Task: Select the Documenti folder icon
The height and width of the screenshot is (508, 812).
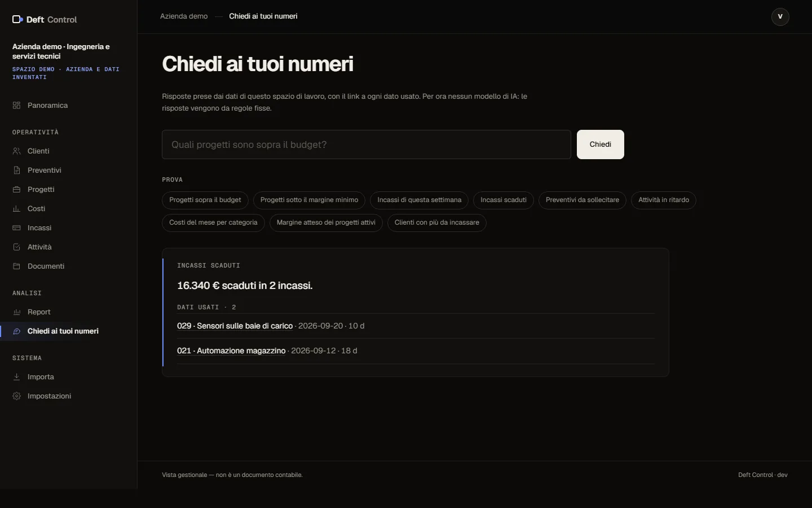Action: [17, 266]
